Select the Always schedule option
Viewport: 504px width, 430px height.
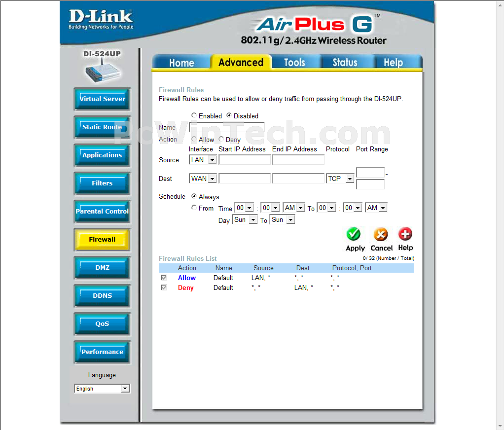pyautogui.click(x=194, y=196)
